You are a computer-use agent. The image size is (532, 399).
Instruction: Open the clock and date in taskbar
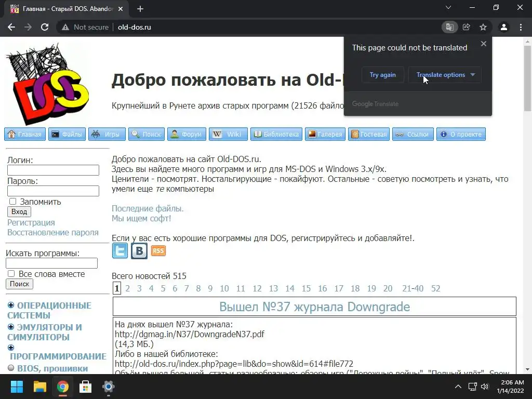[x=510, y=387]
